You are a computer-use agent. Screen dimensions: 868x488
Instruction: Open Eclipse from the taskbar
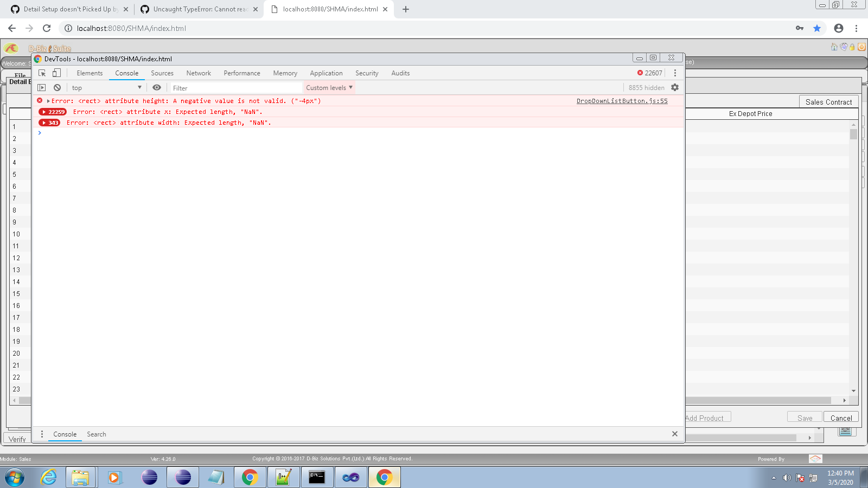coord(149,478)
